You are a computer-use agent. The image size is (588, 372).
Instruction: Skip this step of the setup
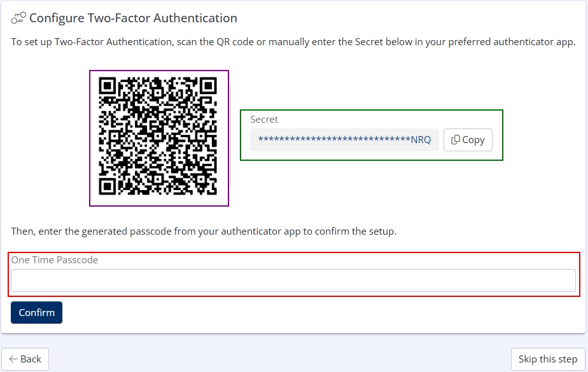[x=547, y=359]
